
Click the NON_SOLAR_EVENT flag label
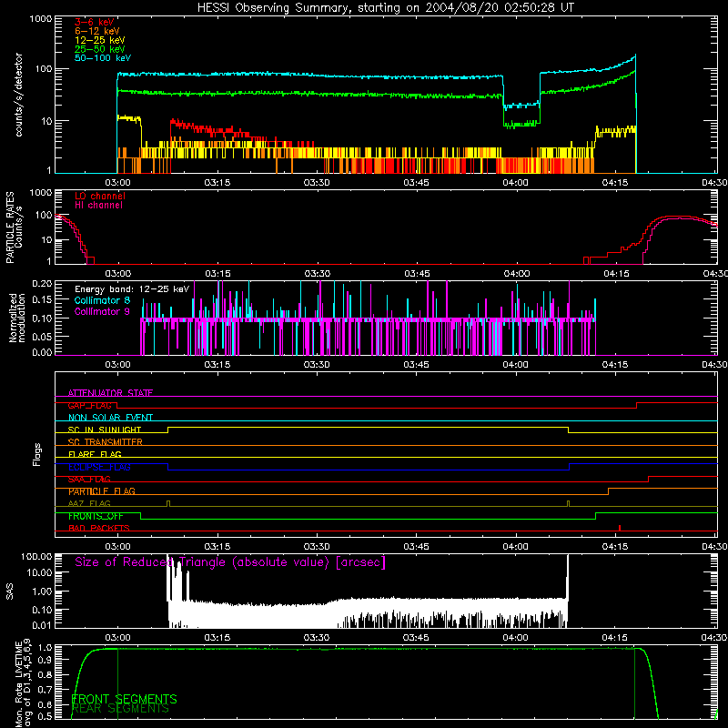click(110, 418)
